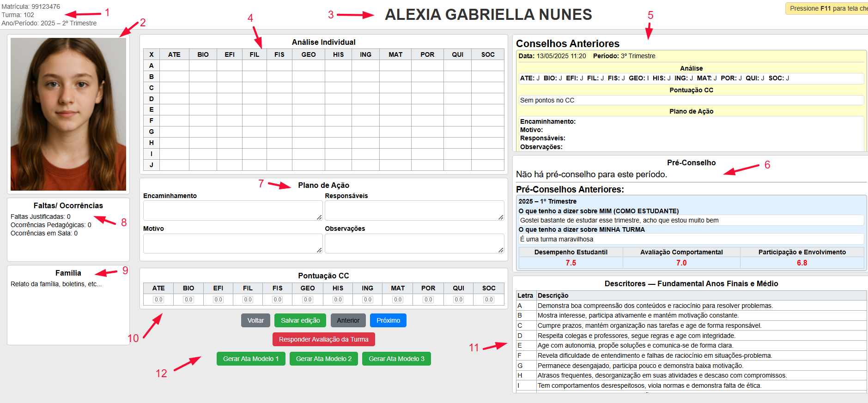Click the student photo thumbnail

click(68, 114)
